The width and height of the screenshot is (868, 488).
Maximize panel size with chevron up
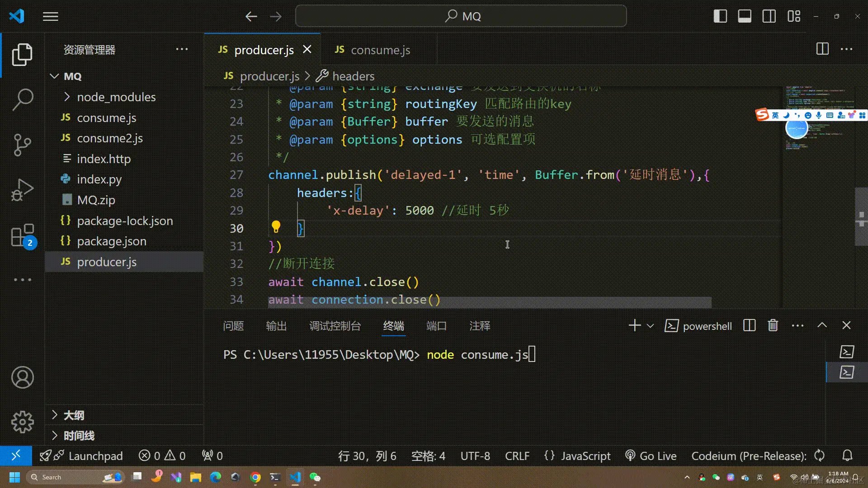822,325
